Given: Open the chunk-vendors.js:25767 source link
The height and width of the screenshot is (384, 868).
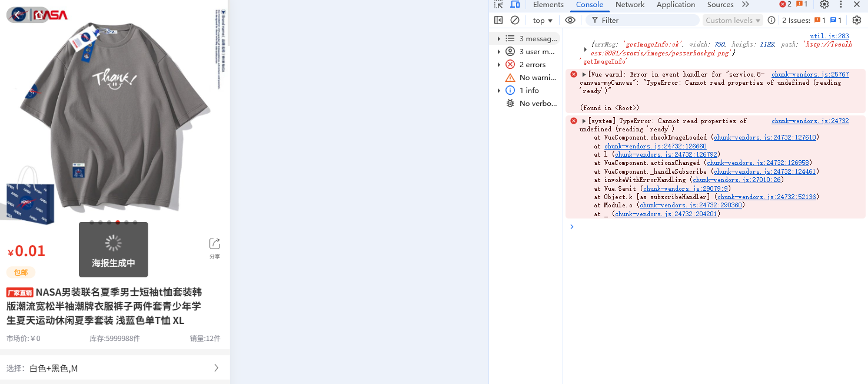Looking at the screenshot, I should tap(810, 74).
